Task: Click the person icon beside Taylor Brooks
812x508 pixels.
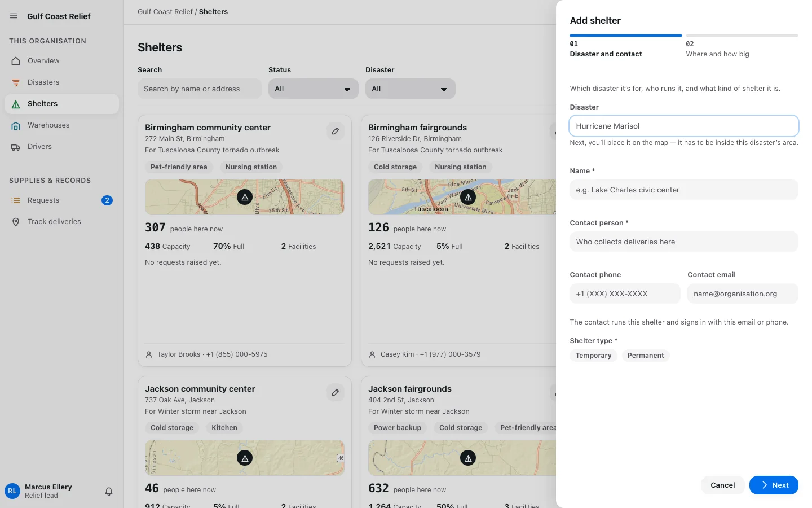Action: click(149, 354)
